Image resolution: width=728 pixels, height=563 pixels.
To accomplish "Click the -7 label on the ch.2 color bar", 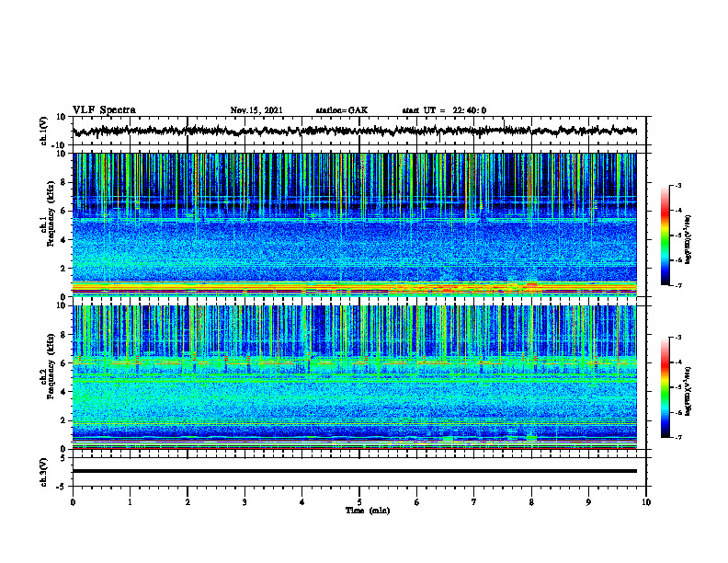I will (x=677, y=437).
